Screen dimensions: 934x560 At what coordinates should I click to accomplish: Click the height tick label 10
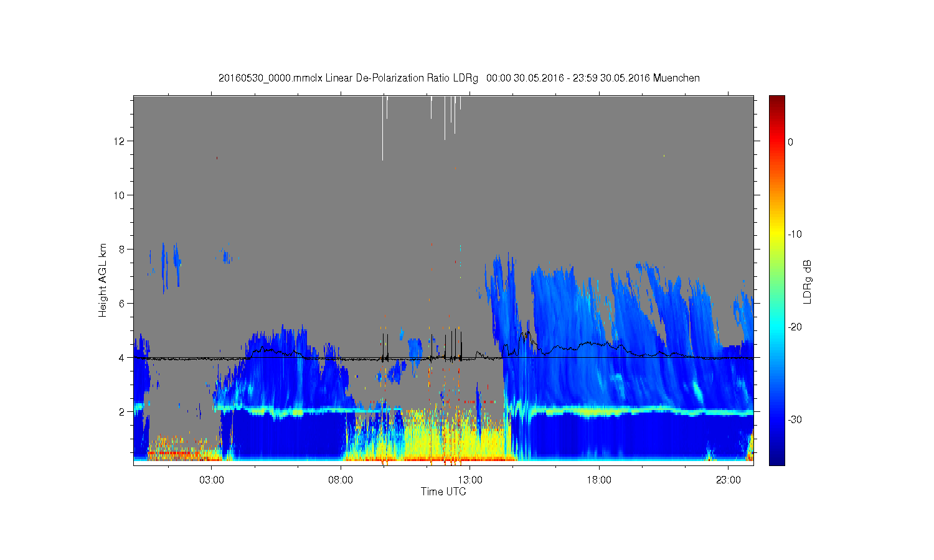click(120, 195)
